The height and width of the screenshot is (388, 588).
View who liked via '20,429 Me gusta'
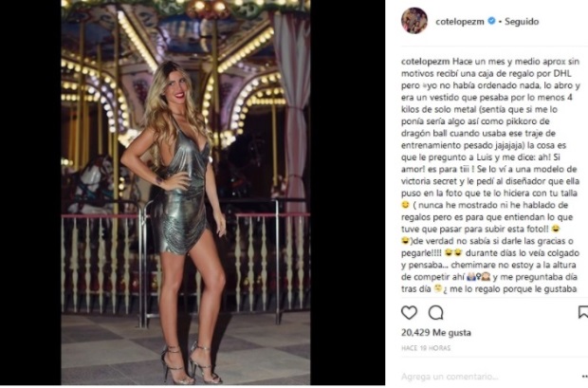[436, 332]
